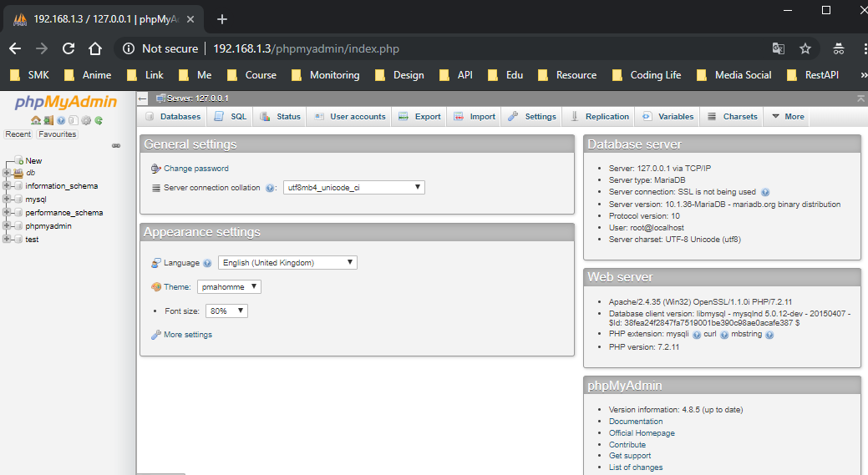Click the log out icon in the sidebar
This screenshot has height=475, width=868.
pyautogui.click(x=48, y=120)
